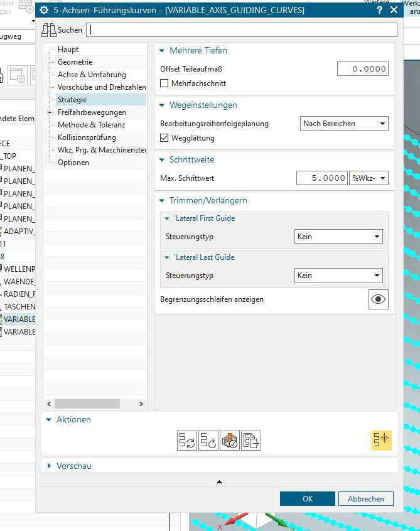Open Steuerungstyp dropdown under Lateral First Guide
The width and height of the screenshot is (420, 531).
pyautogui.click(x=339, y=237)
